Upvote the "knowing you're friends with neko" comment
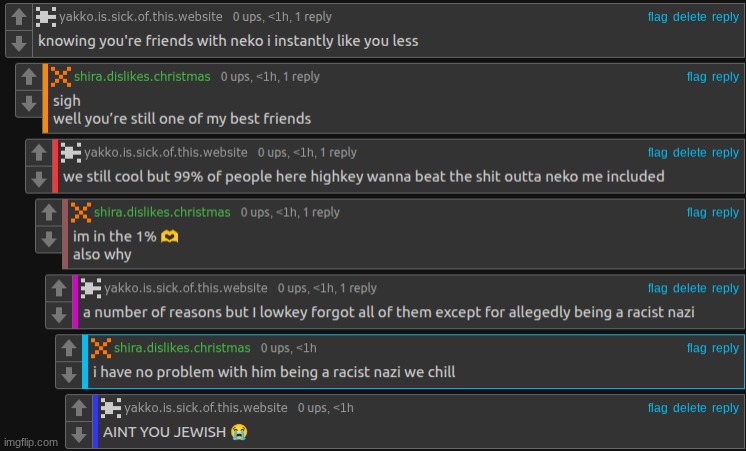Viewport: 746px width, 451px height. tap(19, 17)
